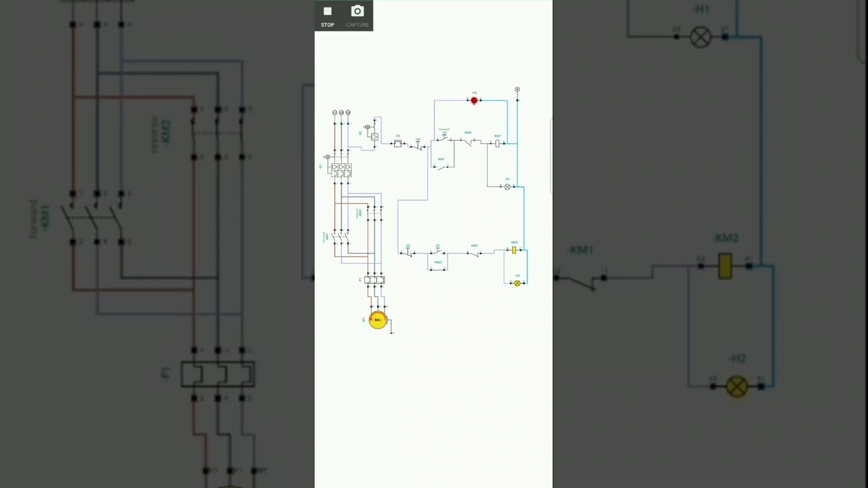Activate the S3 forward pushbutton
The image size is (868, 488).
click(443, 138)
